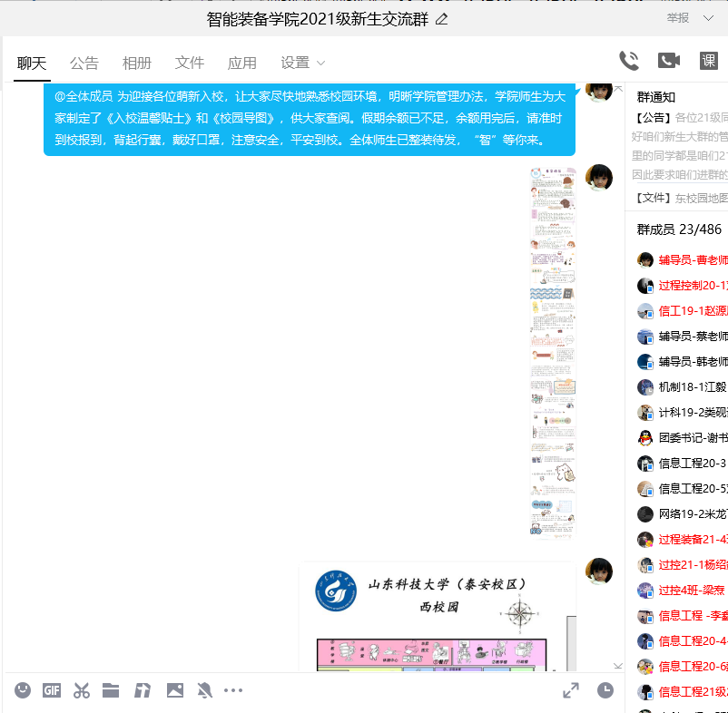The width and height of the screenshot is (728, 713).
Task: Switch to the 公告 tab
Action: (x=84, y=63)
